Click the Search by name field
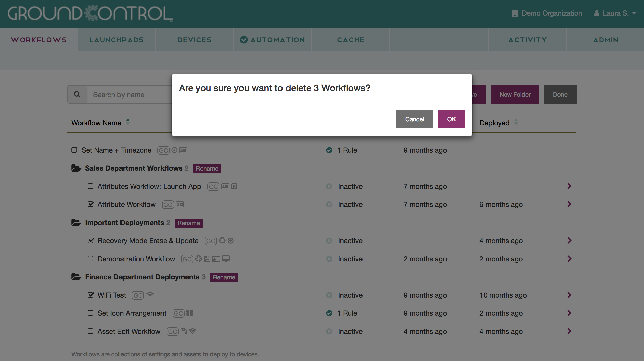 129,95
